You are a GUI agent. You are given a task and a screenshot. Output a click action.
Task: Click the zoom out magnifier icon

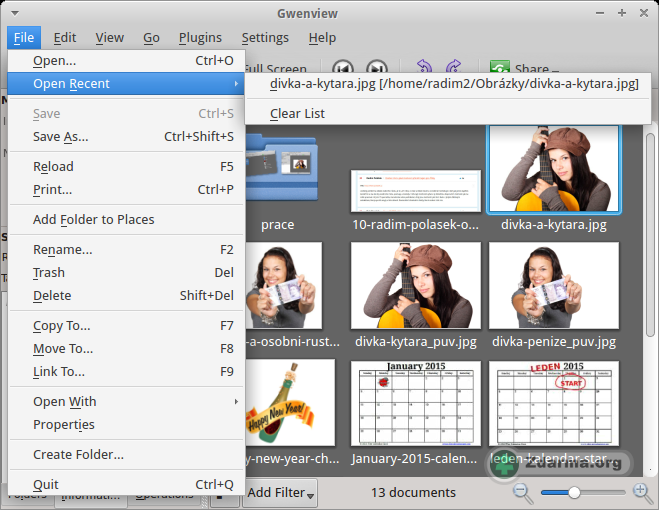coord(522,493)
